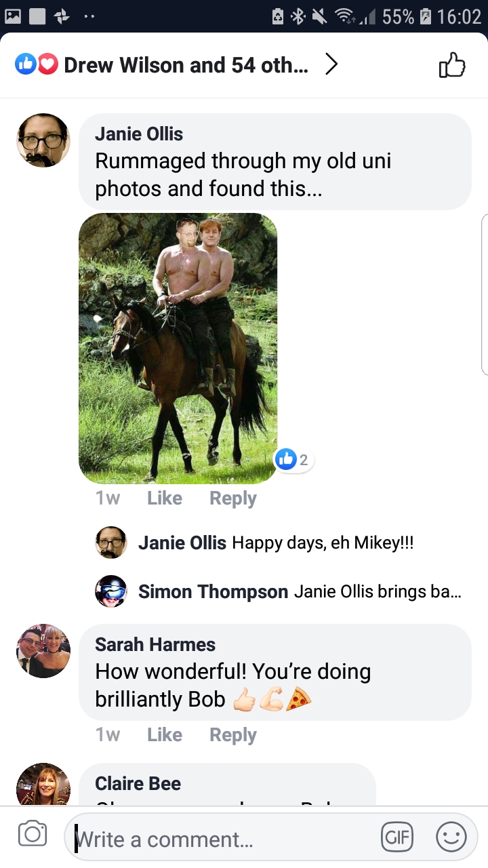The image size is (488, 868).
Task: Tap the like reaction count on photo
Action: [x=293, y=460]
